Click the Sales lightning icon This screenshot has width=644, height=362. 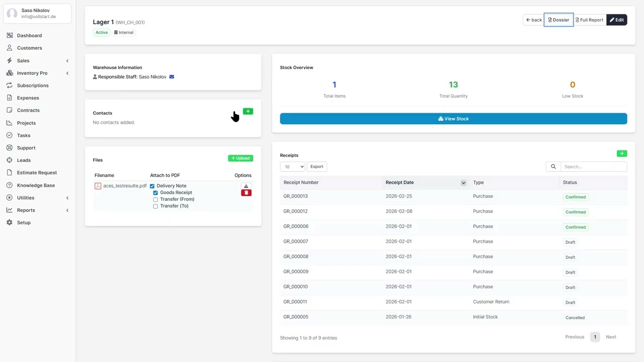pyautogui.click(x=10, y=60)
